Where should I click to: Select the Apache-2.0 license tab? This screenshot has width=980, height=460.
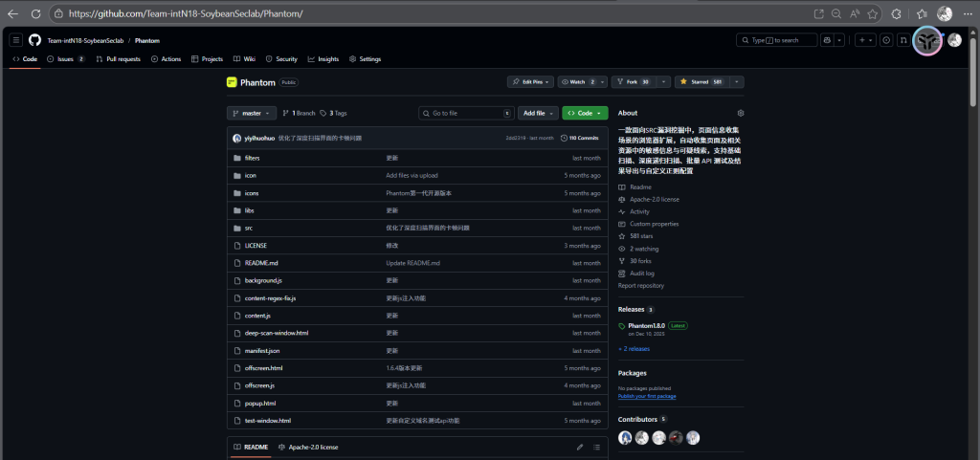pos(308,447)
